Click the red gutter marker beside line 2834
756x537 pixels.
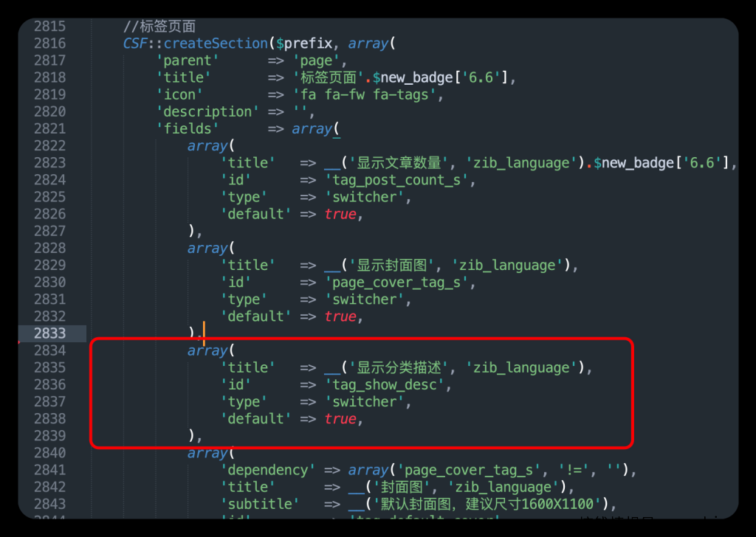(x=19, y=343)
